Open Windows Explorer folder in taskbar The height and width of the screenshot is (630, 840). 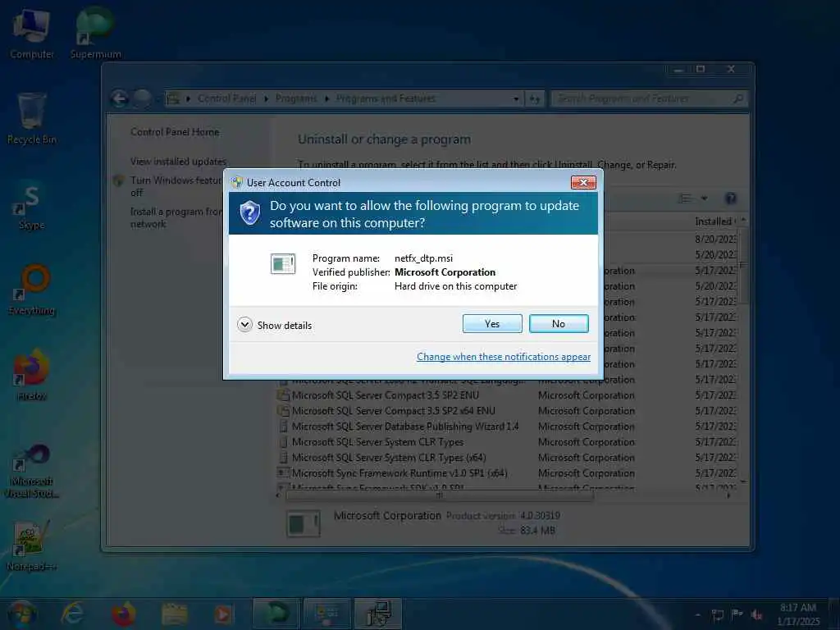point(174,614)
